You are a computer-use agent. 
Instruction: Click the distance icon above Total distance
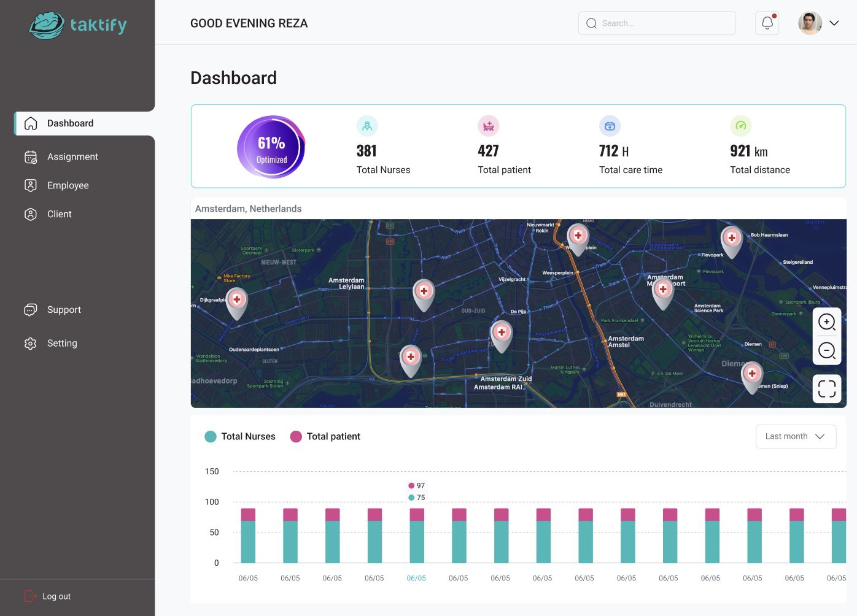click(x=741, y=126)
